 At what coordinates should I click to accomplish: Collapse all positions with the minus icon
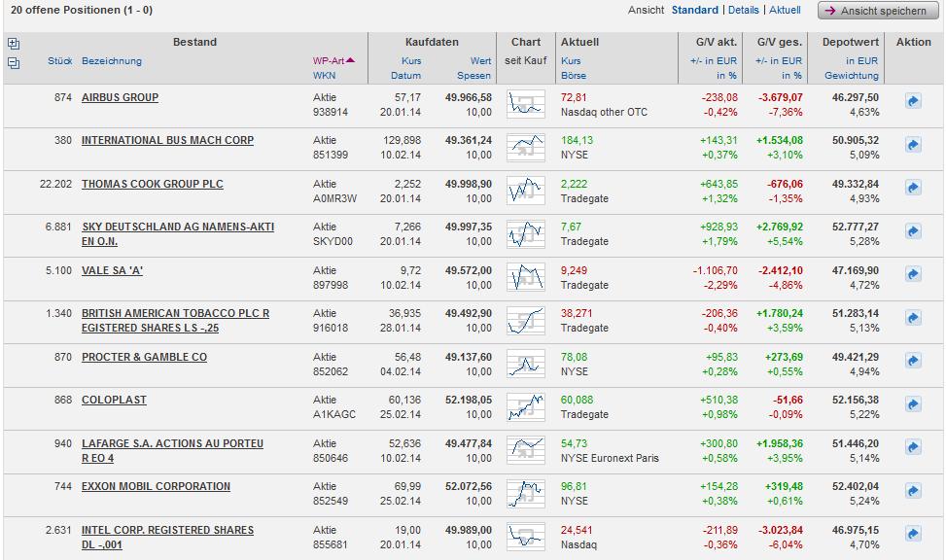pos(14,63)
